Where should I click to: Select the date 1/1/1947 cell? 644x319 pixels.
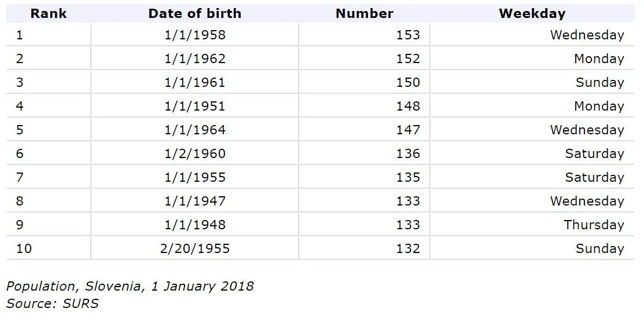click(195, 201)
